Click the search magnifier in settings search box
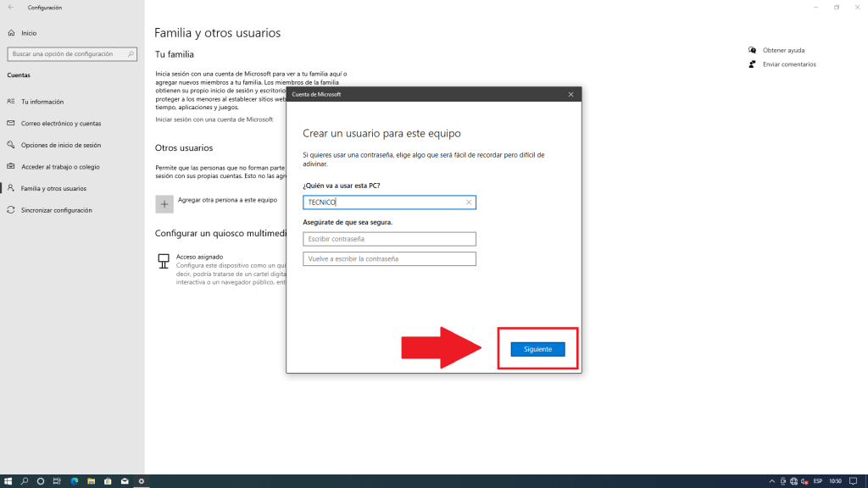868x488 pixels. (x=131, y=54)
